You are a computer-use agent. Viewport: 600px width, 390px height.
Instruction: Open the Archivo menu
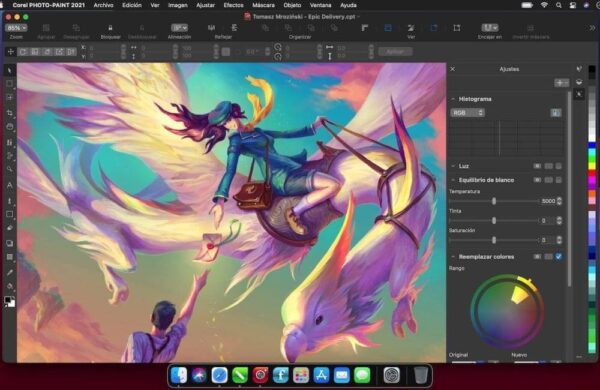click(x=103, y=5)
